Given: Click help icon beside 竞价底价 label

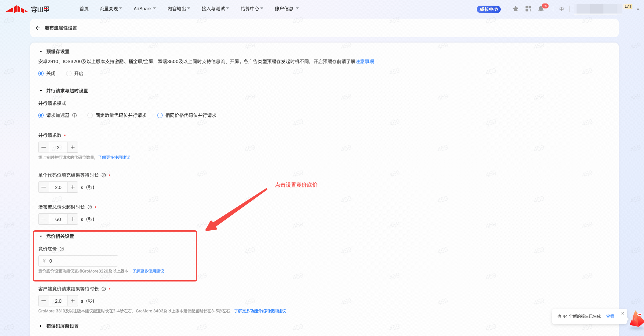Looking at the screenshot, I should (x=62, y=249).
